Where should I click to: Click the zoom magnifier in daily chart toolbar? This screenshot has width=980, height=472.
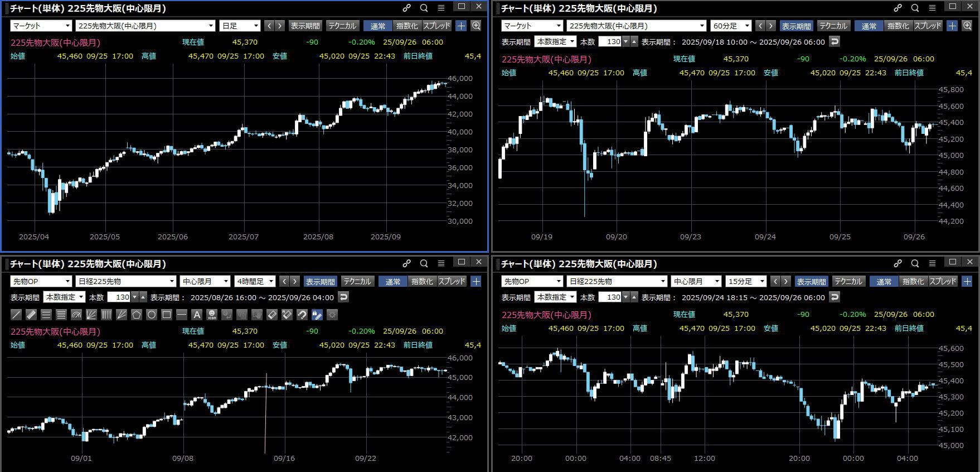click(x=476, y=26)
